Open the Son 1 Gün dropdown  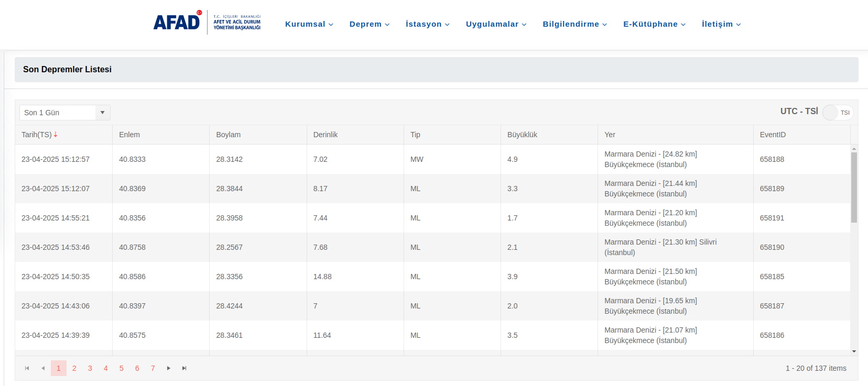tap(102, 113)
